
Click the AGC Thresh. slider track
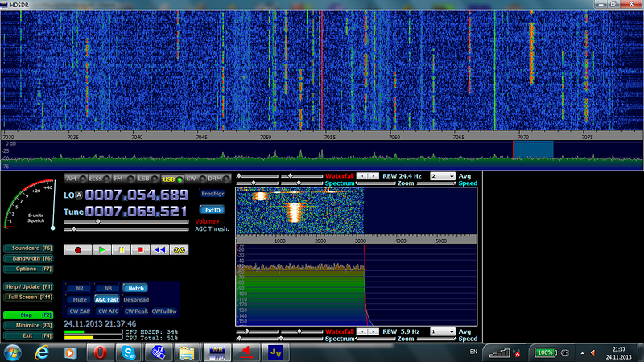[126, 229]
